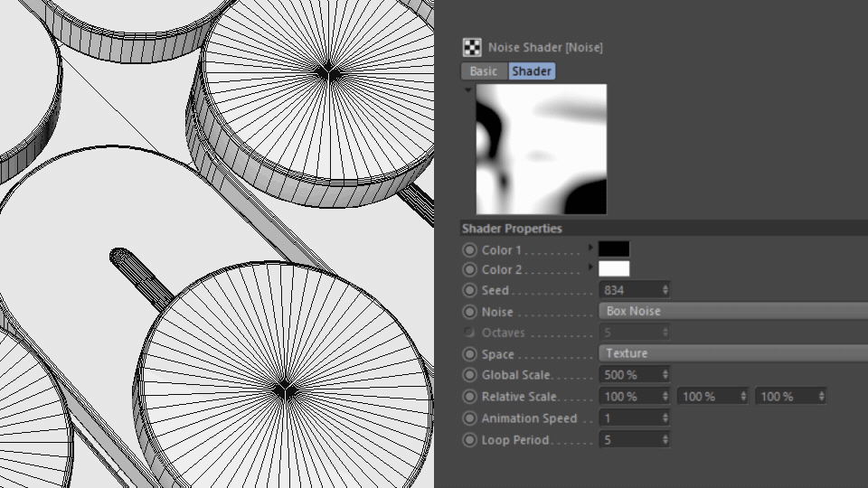Switch to the Shader tab
Screen dimensions: 868x488
[532, 70]
